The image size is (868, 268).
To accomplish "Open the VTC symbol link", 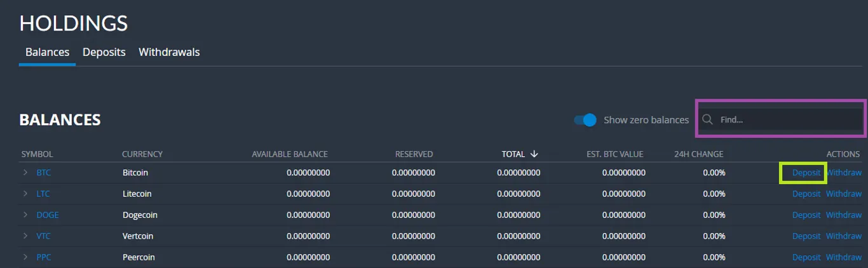I will pyautogui.click(x=43, y=236).
